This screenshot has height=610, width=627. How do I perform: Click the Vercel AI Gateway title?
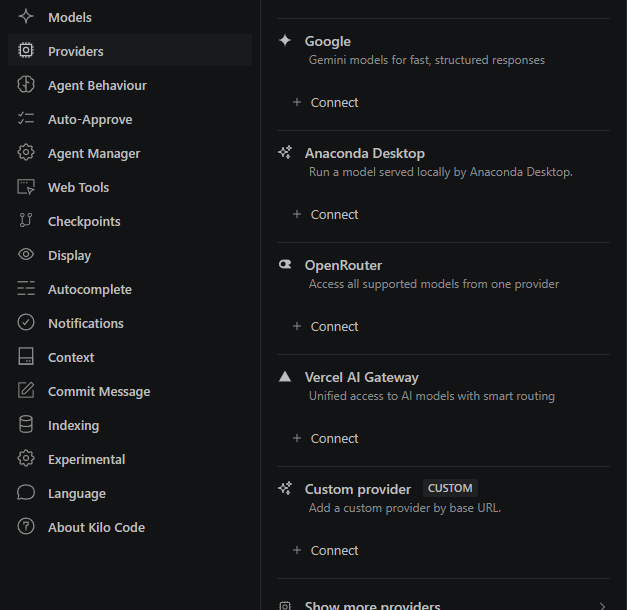361,377
